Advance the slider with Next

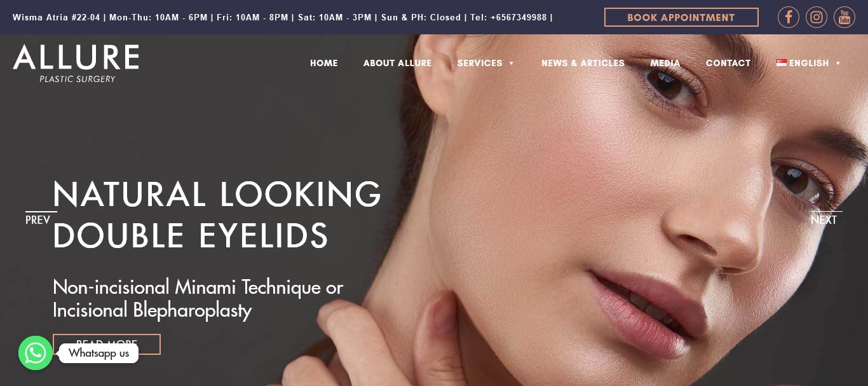tap(824, 219)
